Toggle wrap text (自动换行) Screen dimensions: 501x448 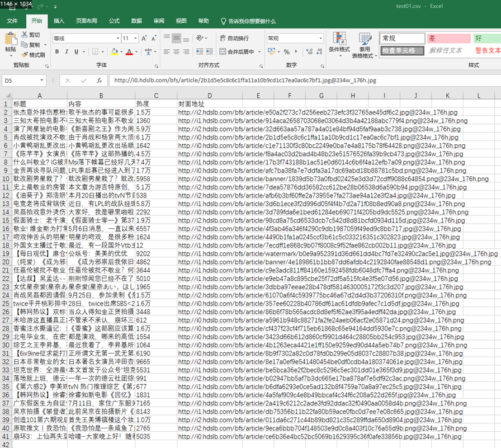coord(234,38)
